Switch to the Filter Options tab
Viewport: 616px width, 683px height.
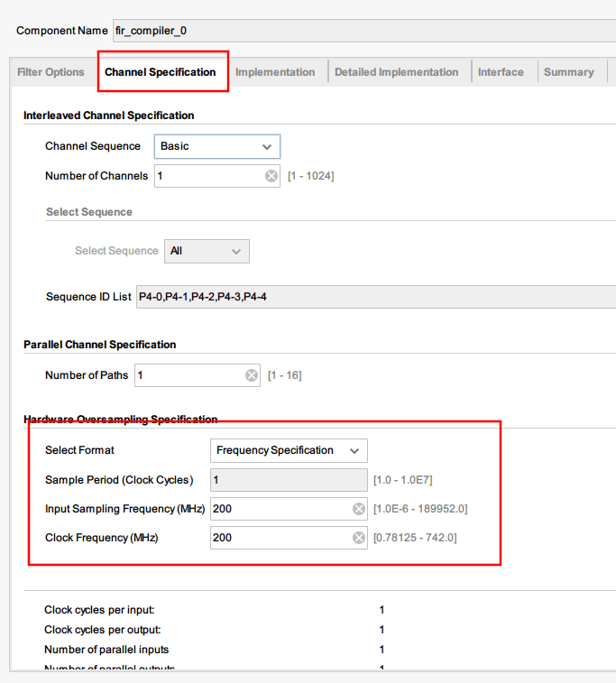point(51,72)
